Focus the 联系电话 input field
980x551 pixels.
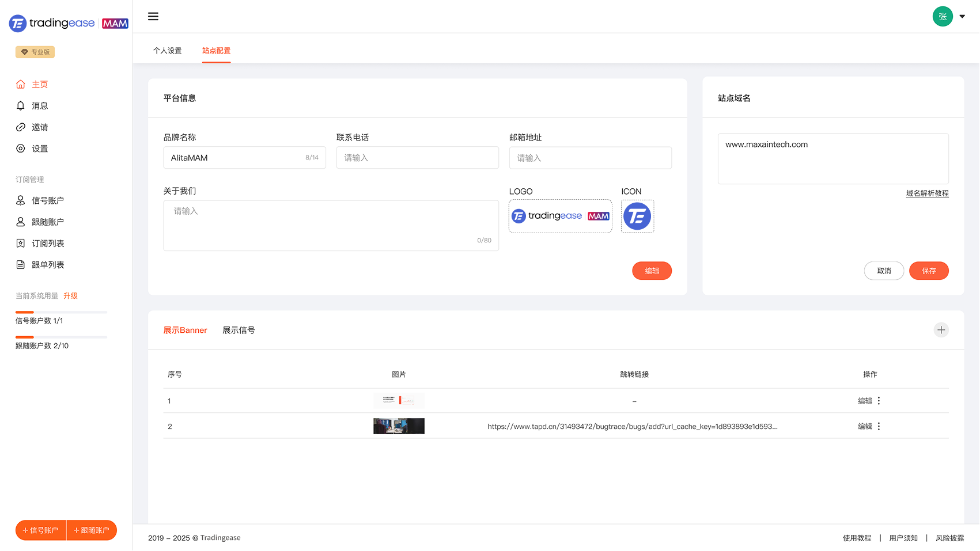pyautogui.click(x=417, y=158)
